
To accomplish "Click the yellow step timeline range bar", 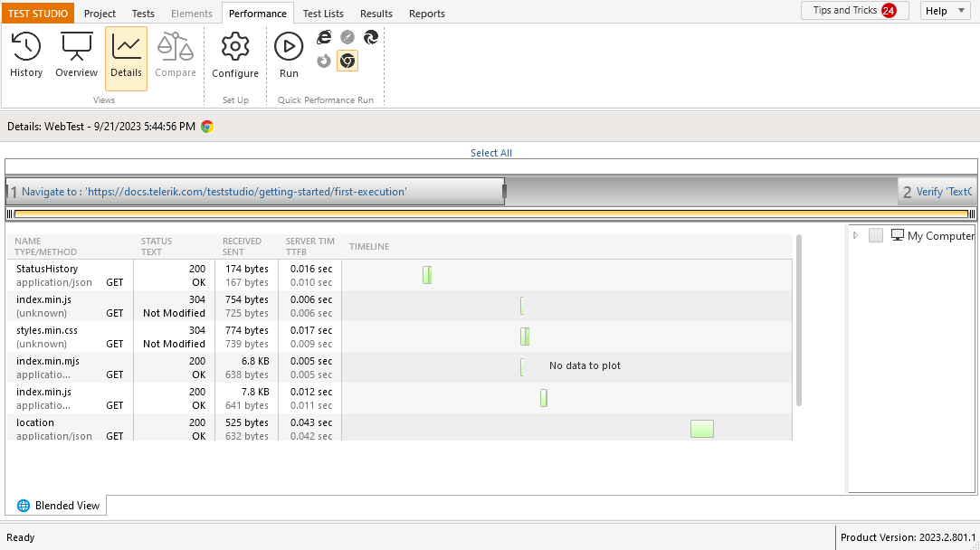I will (x=491, y=213).
